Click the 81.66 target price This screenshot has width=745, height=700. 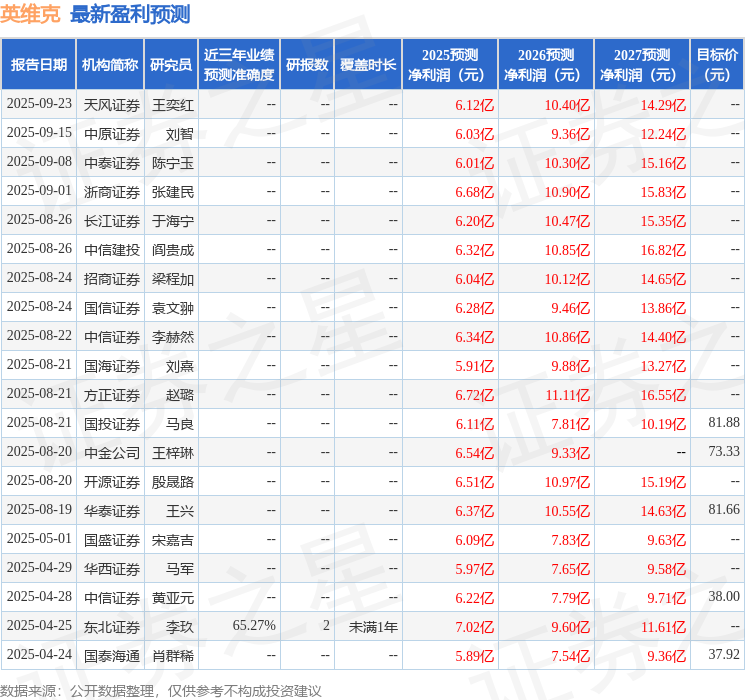[x=724, y=509]
